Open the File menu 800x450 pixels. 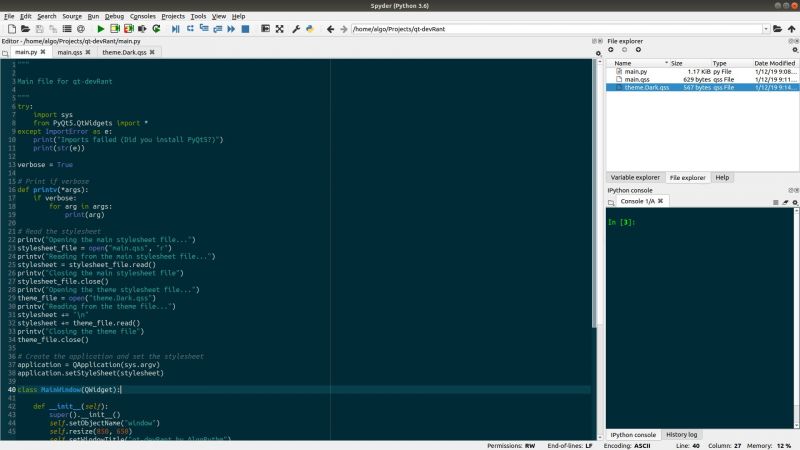pyautogui.click(x=9, y=16)
